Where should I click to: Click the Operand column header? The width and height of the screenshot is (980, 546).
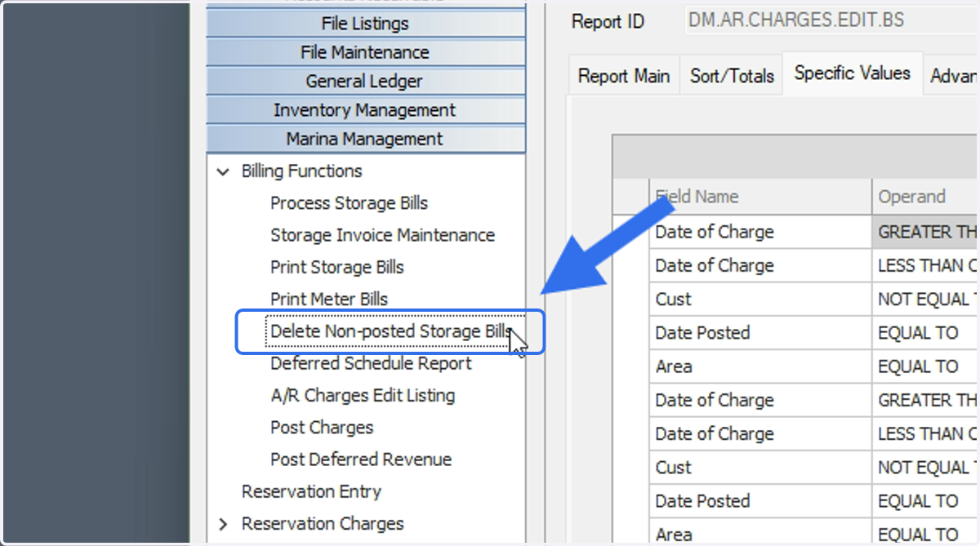[x=925, y=197]
